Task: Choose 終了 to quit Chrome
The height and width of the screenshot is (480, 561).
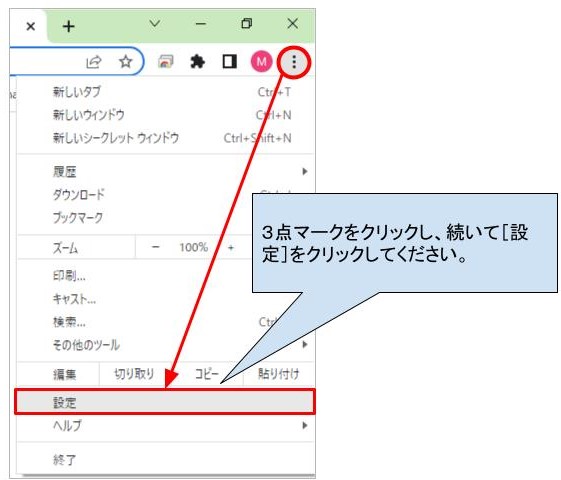Action: (166, 459)
